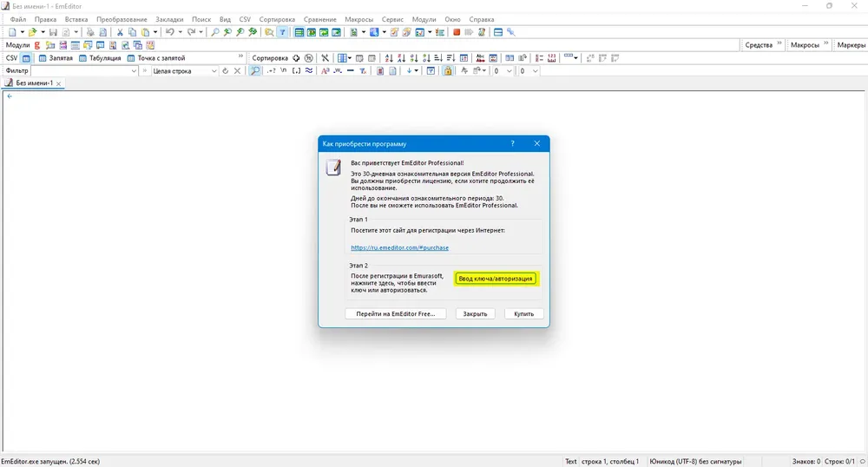The width and height of the screenshot is (868, 467).
Task: Open the dropdown arrow next to New file
Action: tap(23, 32)
